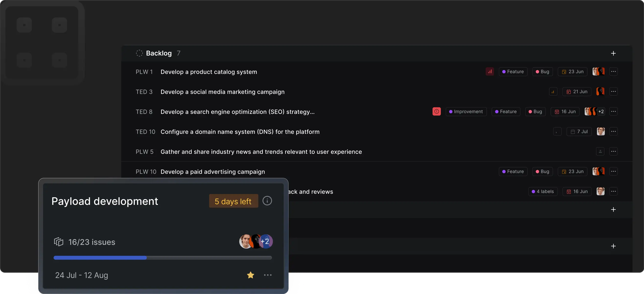Click the high priority icon on PLW 1

(x=490, y=72)
